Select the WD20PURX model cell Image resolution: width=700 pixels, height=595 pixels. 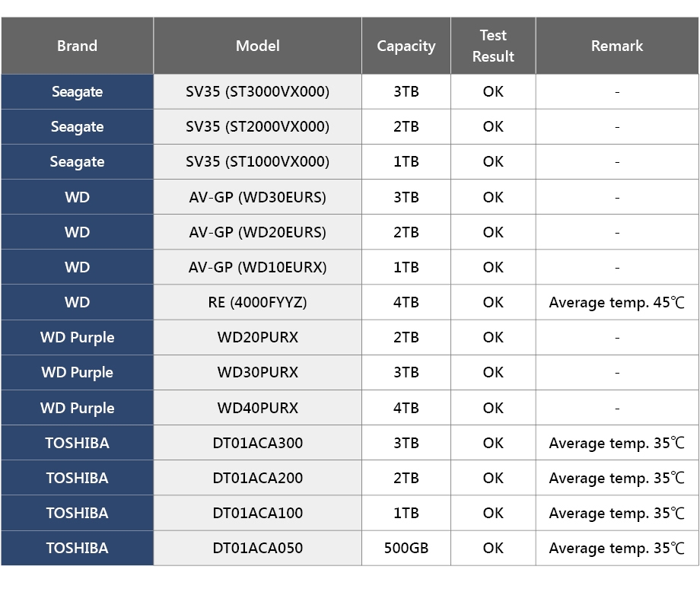point(257,337)
